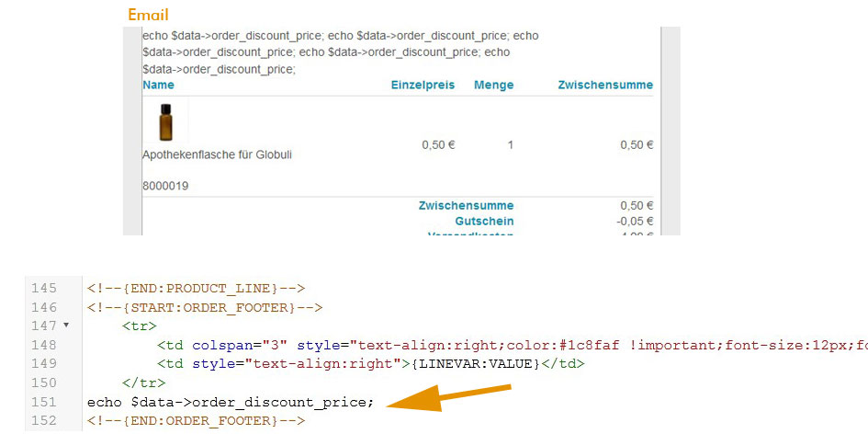
Task: Select the Name column header
Action: tap(158, 85)
